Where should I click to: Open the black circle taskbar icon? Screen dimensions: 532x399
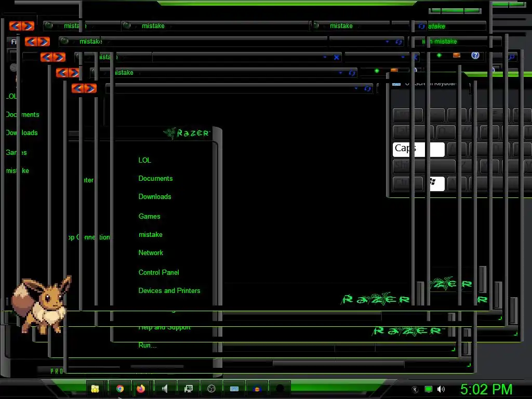[280, 389]
